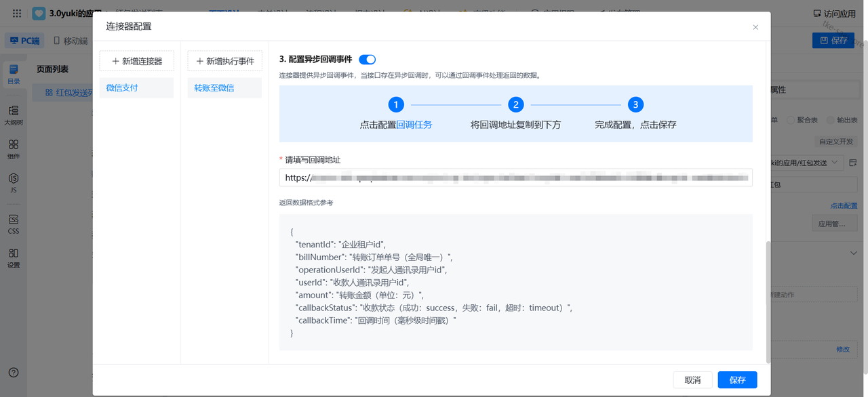Image resolution: width=868 pixels, height=397 pixels.
Task: Select the 目录 sidebar icon
Action: [x=14, y=73]
